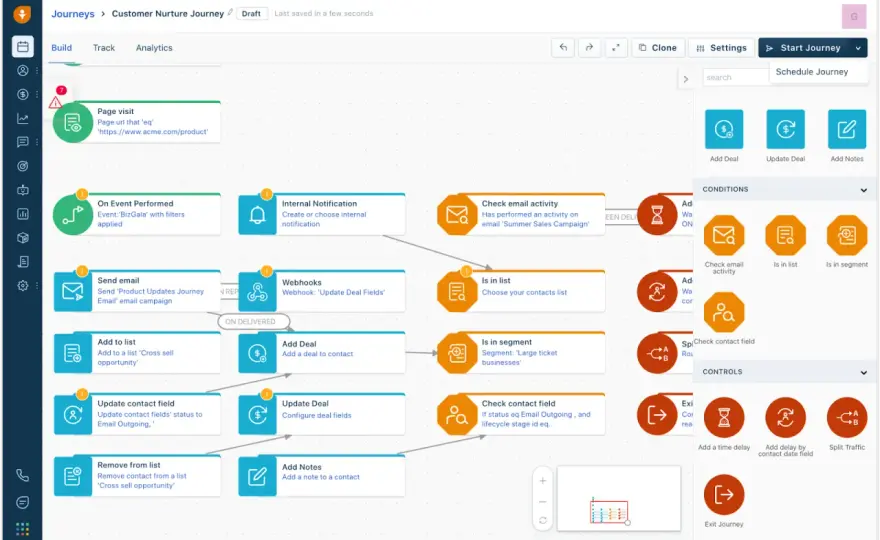Open the phone icon in sidebar

[22, 475]
